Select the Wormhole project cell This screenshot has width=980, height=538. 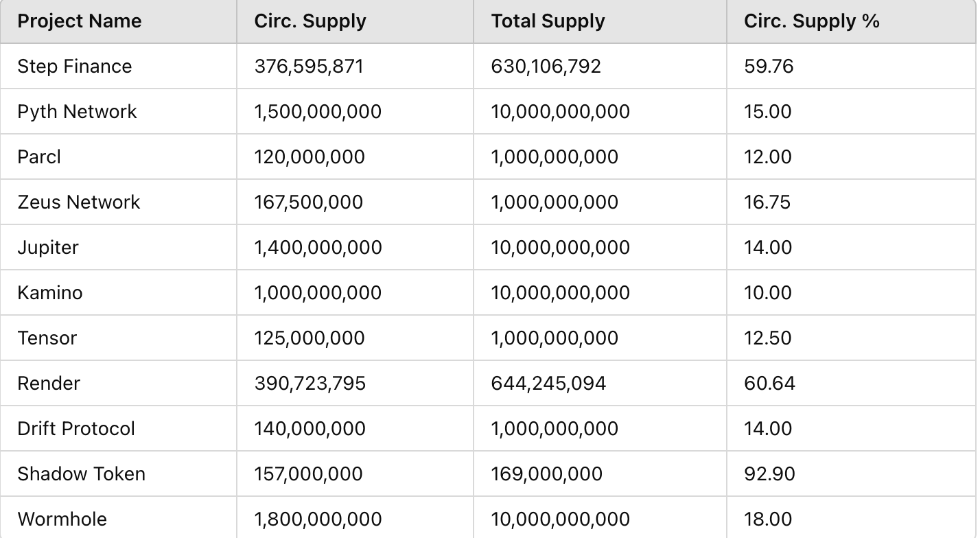point(62,519)
